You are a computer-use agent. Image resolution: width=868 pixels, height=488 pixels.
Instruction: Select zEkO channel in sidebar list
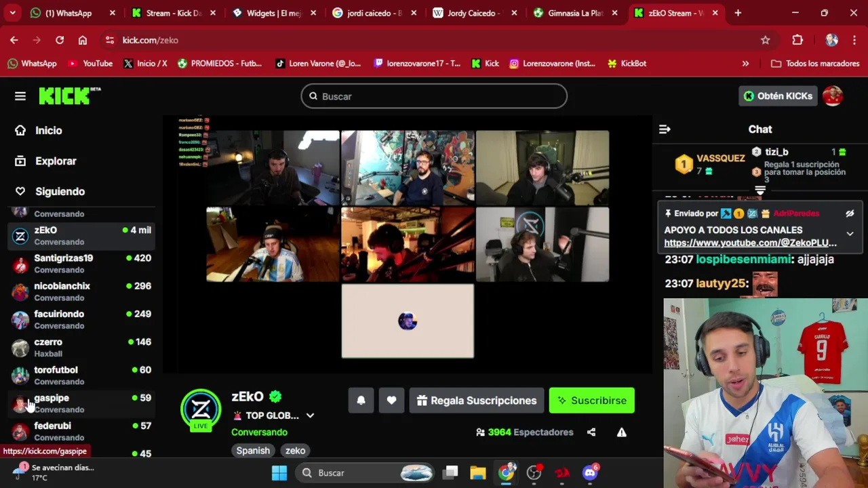[x=81, y=236]
